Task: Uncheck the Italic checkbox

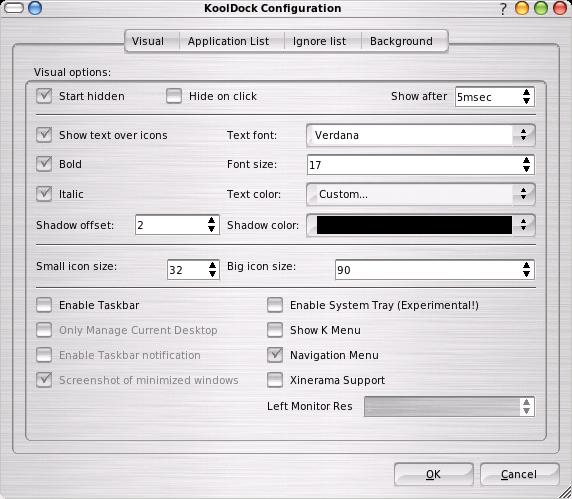Action: [x=44, y=194]
